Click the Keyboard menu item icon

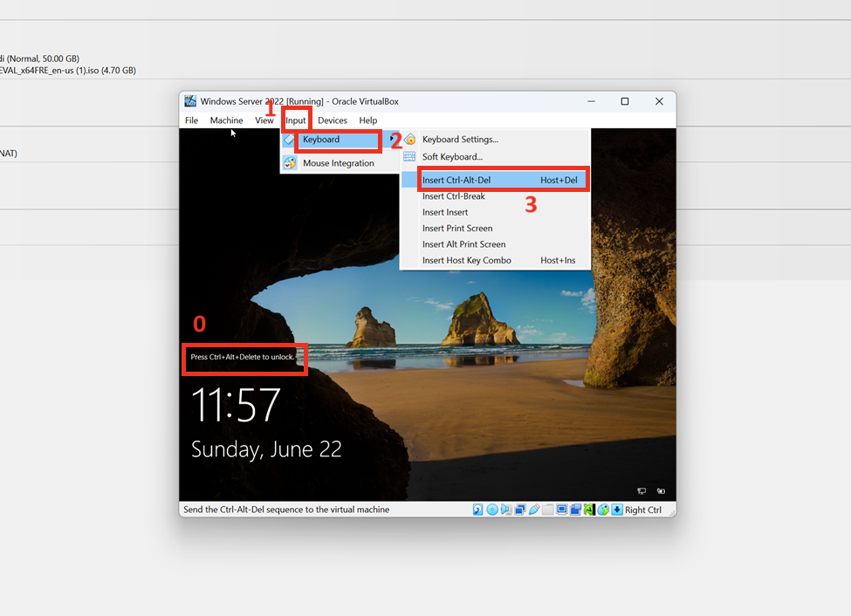[x=289, y=140]
